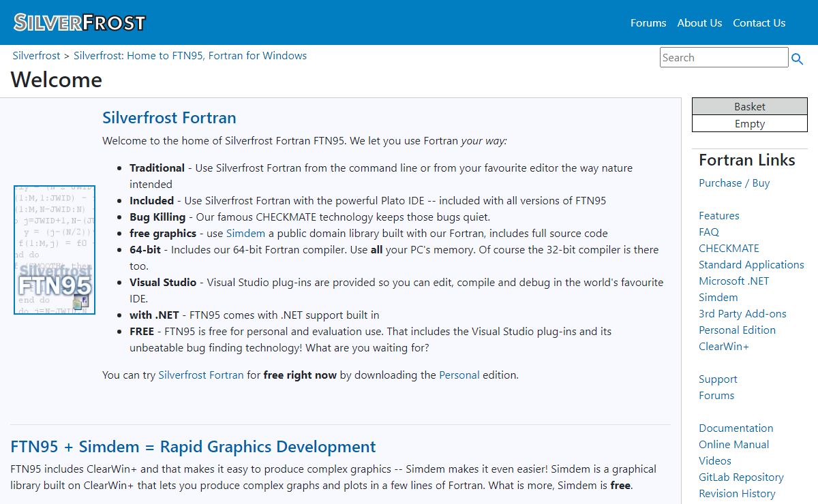Click the bold 'FREE' bullet label
The image size is (818, 504).
142,331
